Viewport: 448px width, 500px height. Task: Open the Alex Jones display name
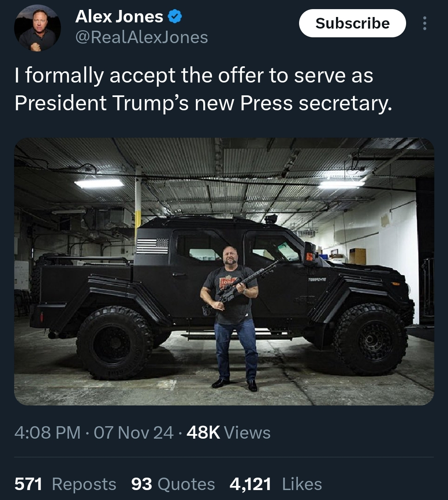tap(119, 17)
